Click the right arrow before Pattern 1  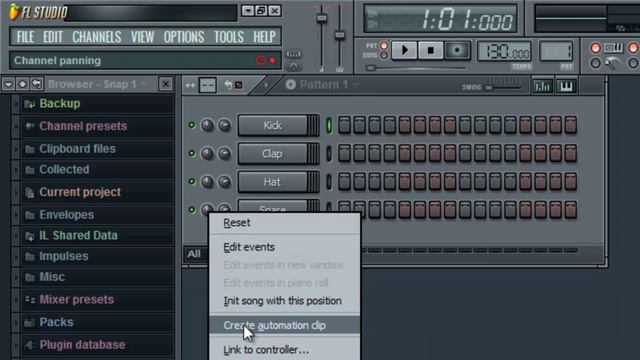(266, 85)
